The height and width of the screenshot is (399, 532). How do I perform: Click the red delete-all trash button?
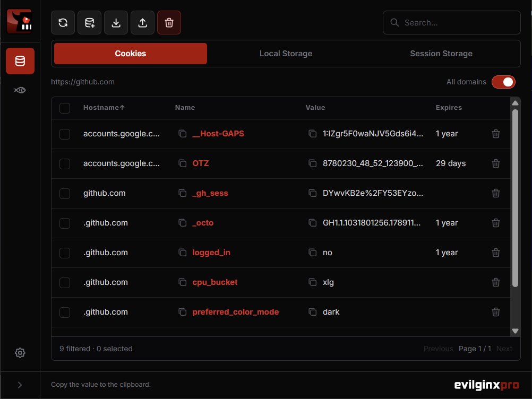point(169,23)
